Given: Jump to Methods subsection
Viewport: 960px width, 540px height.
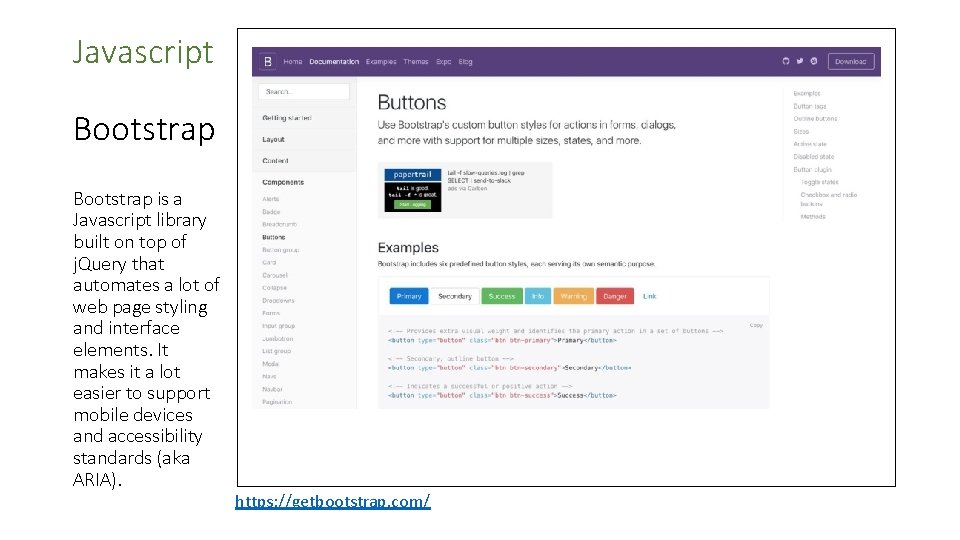Looking at the screenshot, I should [x=812, y=217].
